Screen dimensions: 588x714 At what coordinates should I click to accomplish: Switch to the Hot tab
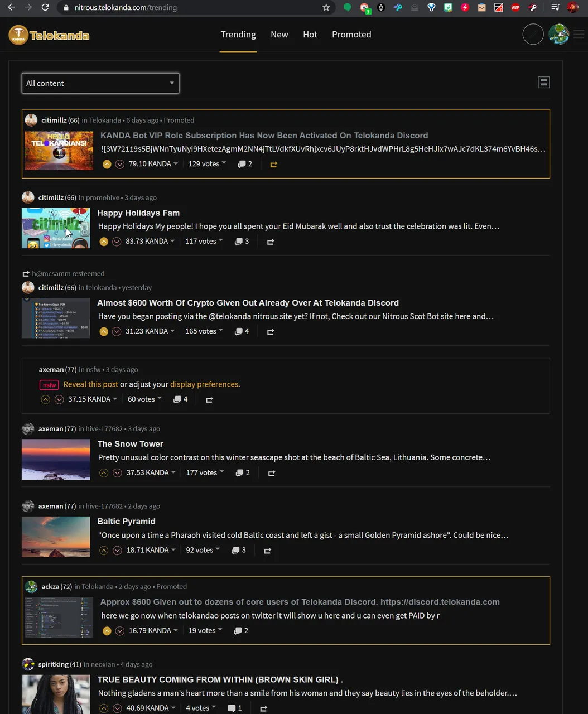pyautogui.click(x=310, y=35)
